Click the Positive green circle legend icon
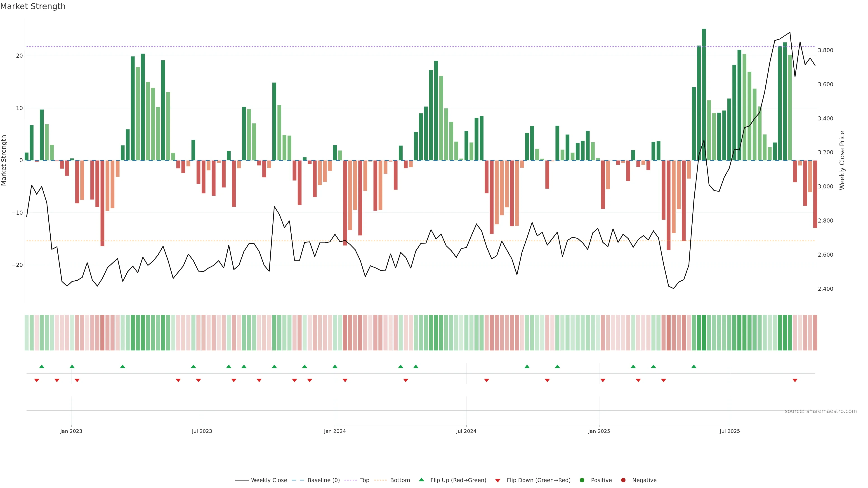Image resolution: width=868 pixels, height=488 pixels. click(582, 480)
